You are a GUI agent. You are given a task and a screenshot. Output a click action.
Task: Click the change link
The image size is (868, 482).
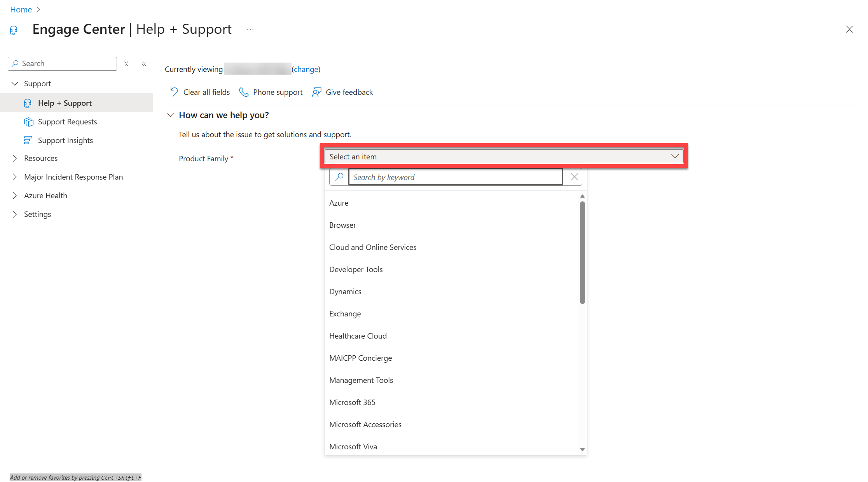tap(306, 69)
